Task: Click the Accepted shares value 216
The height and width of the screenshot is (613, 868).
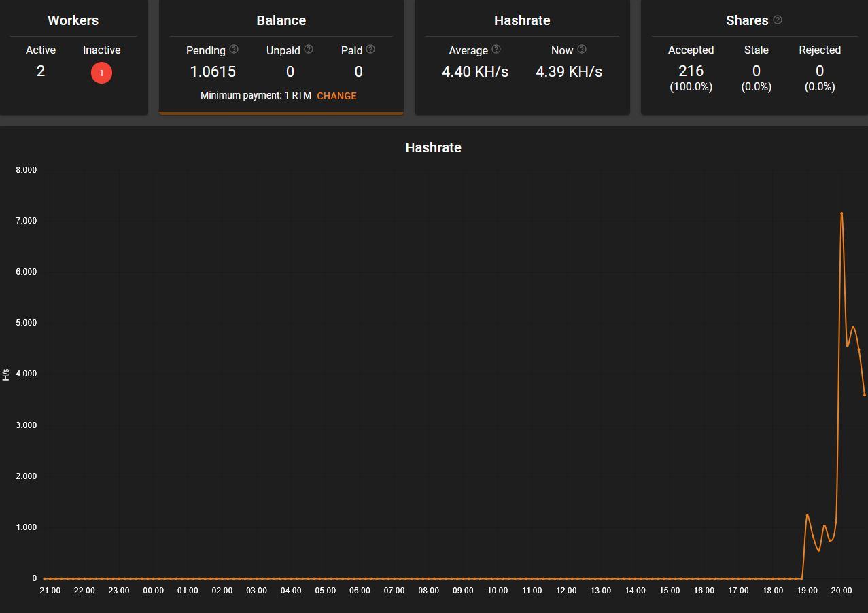Action: click(x=691, y=71)
